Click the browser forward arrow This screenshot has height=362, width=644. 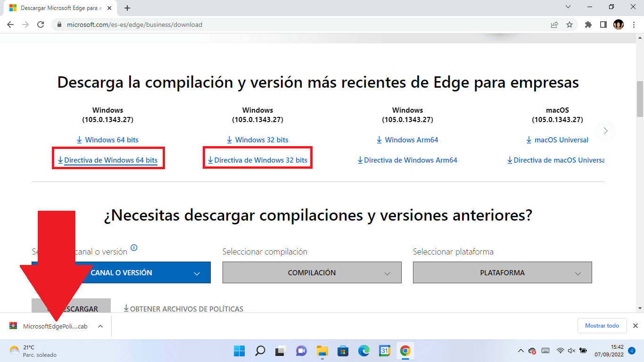25,25
